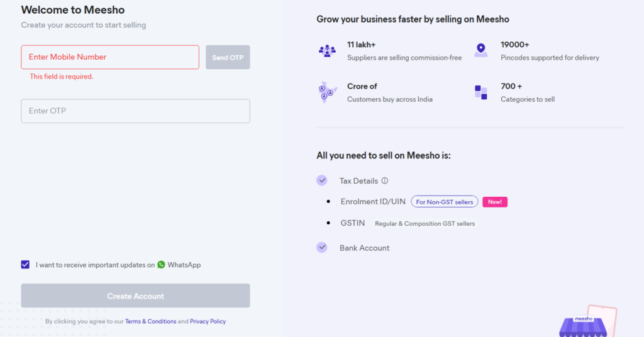Click the India map customers icon

click(x=327, y=92)
